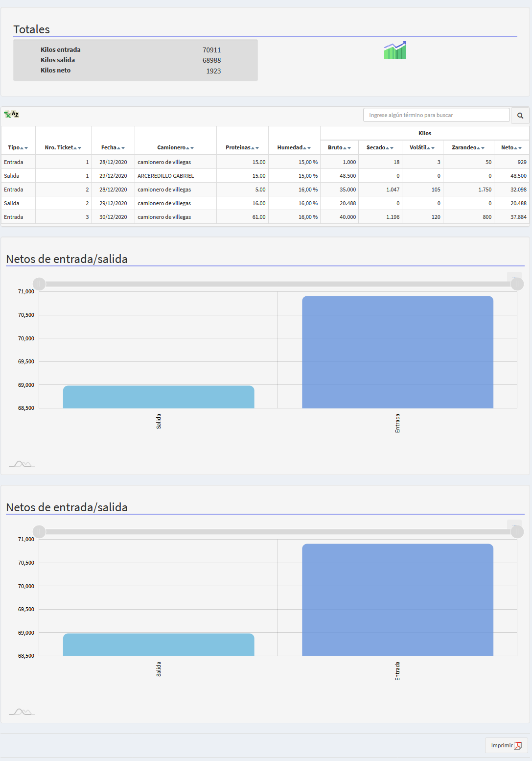Click inside the search term input field
This screenshot has height=761, width=532.
(436, 115)
